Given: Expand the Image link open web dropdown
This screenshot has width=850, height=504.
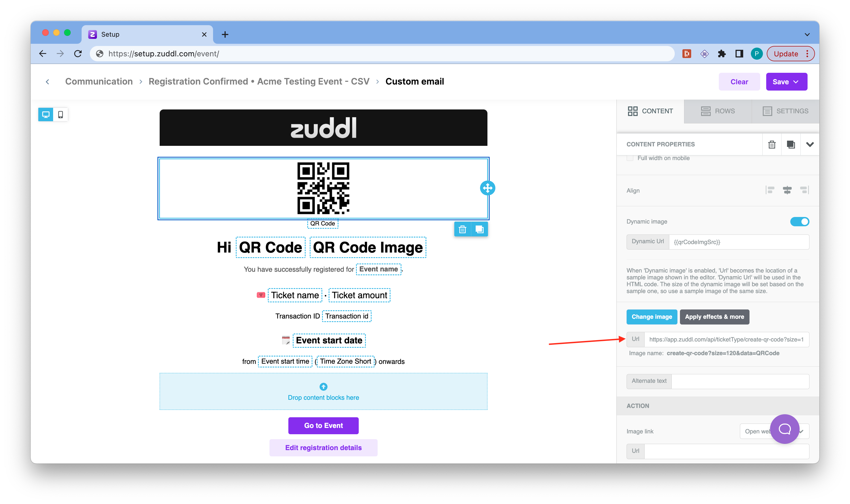Looking at the screenshot, I should 804,431.
